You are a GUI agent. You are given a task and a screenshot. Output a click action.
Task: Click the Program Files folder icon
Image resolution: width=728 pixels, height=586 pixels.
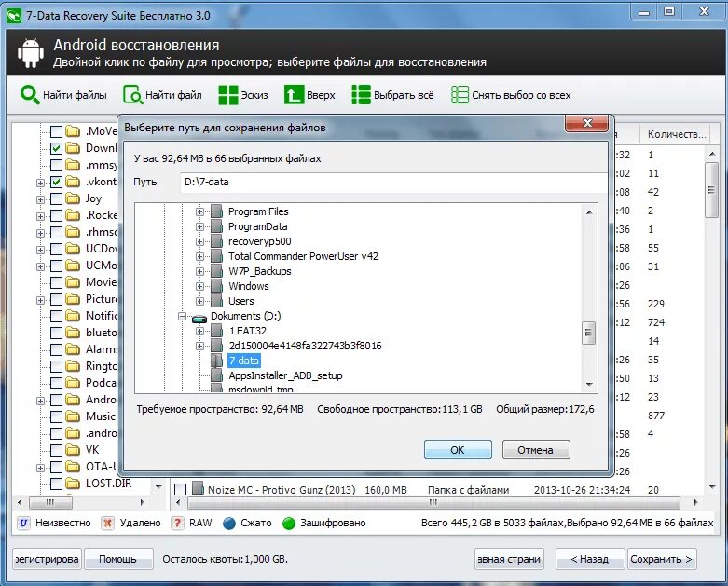coord(216,211)
